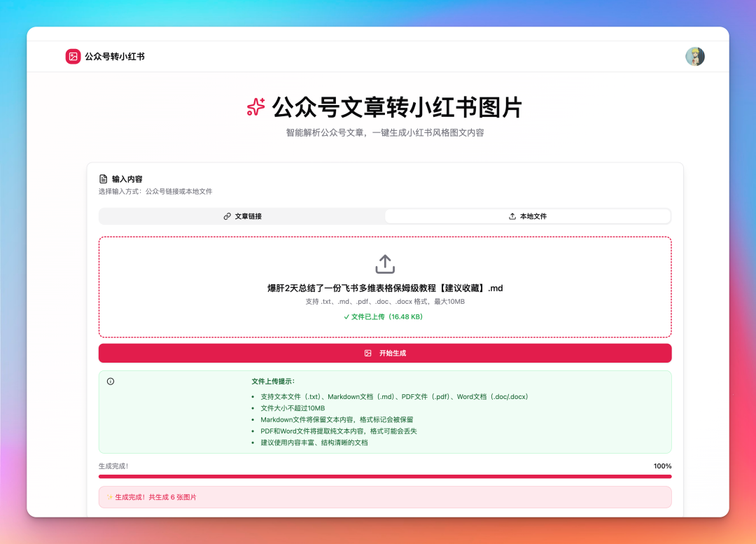Select the 本地文件 tab

click(x=528, y=216)
